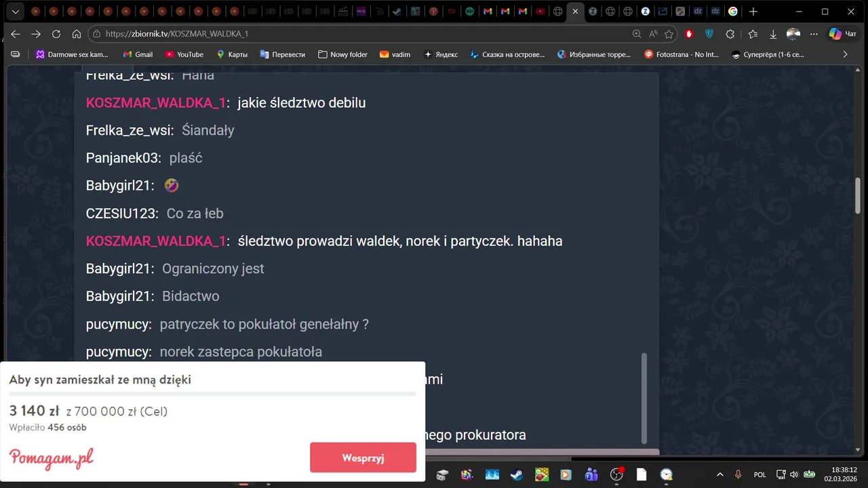
Task: Expand the tab search dropdown
Action: point(15,12)
